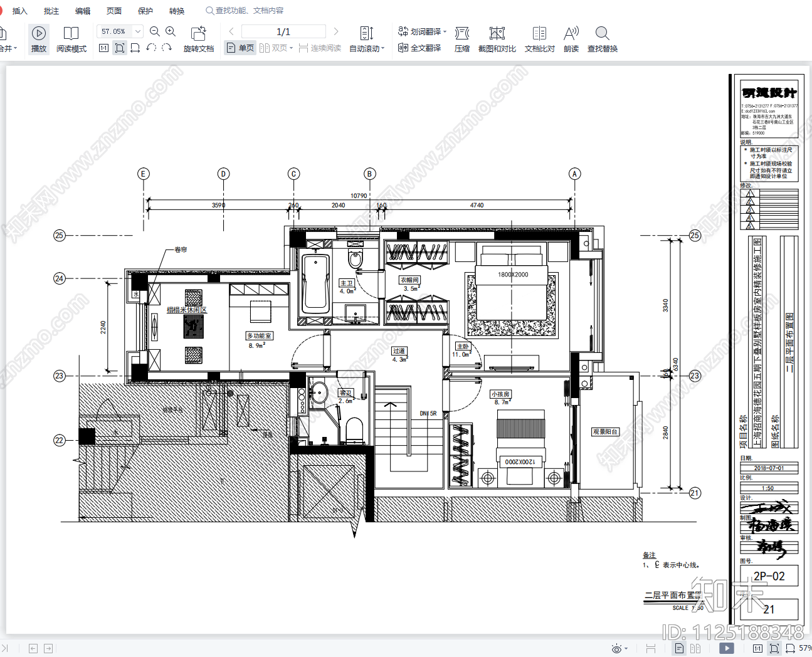
Task: Start Read Aloud (朗读)
Action: [x=571, y=39]
